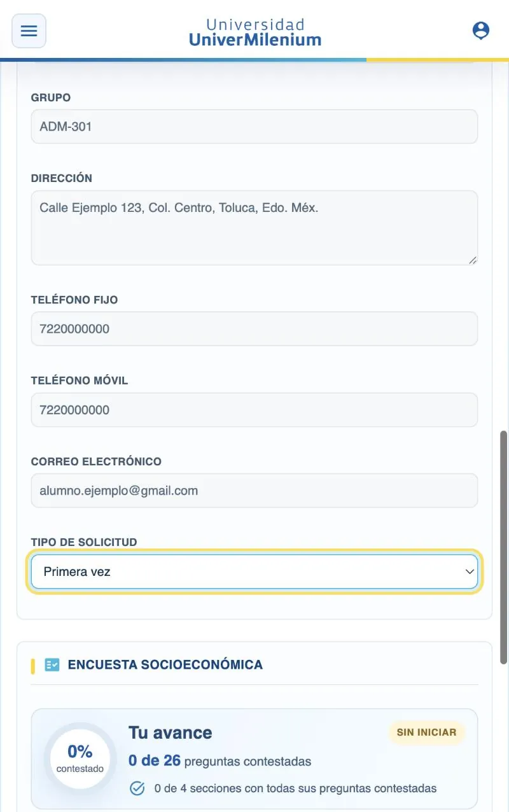Image resolution: width=509 pixels, height=812 pixels.
Task: Click the sections completed checkmark icon
Action: pos(137,788)
